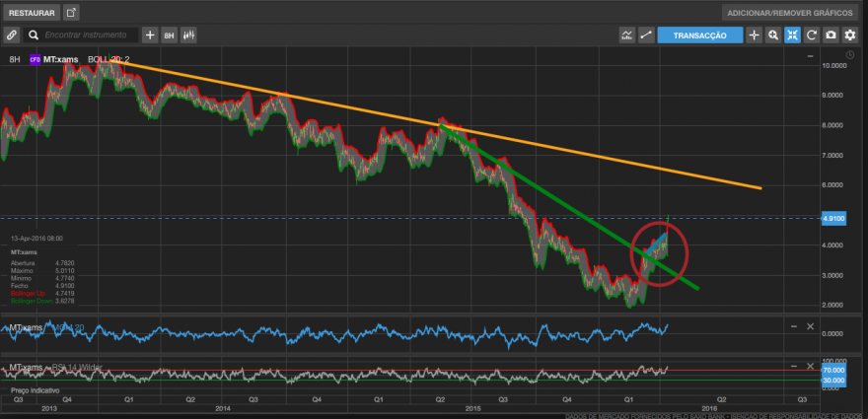Pop out chart in new window
The image size is (868, 419).
coord(71,13)
